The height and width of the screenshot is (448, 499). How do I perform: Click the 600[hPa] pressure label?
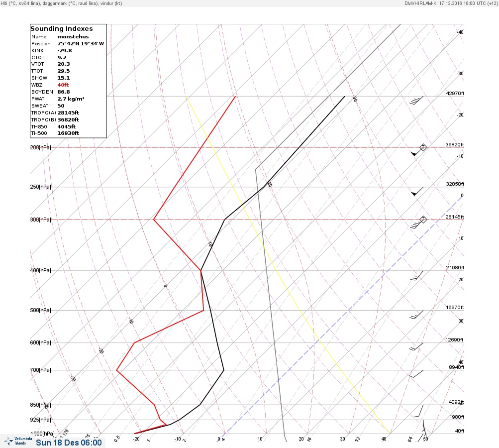[x=40, y=342]
